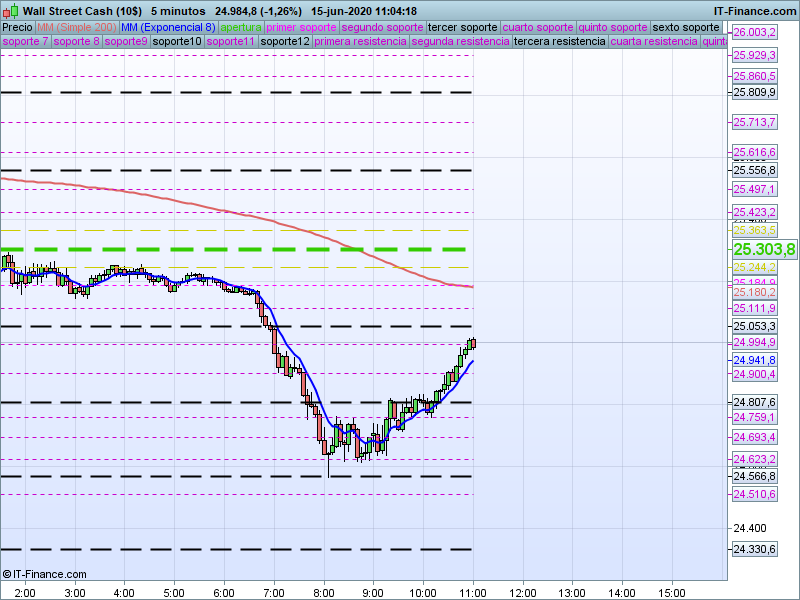Click the 24.400 axis value
The width and height of the screenshot is (800, 600).
[x=749, y=529]
